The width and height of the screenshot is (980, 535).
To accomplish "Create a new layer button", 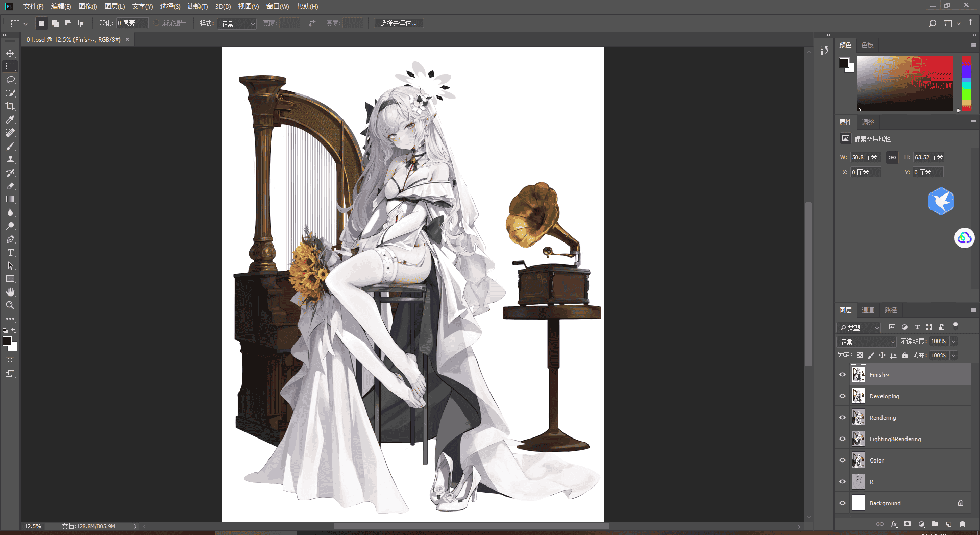I will tap(948, 524).
